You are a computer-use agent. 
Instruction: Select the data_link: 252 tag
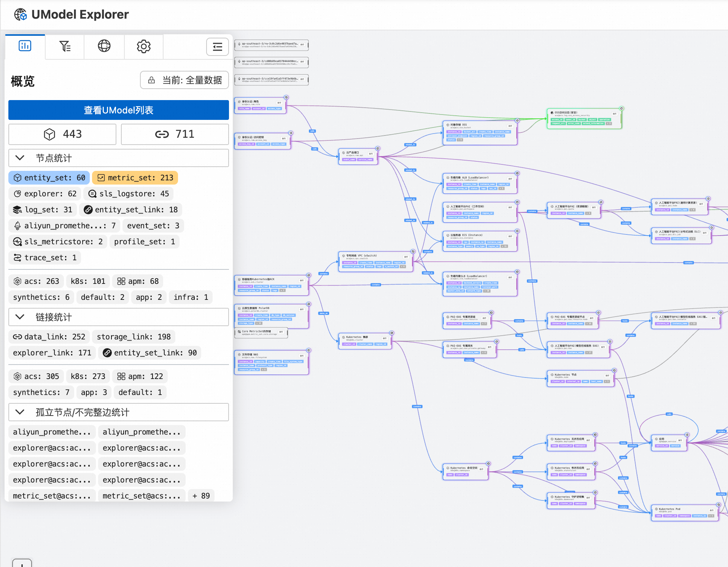[49, 337]
